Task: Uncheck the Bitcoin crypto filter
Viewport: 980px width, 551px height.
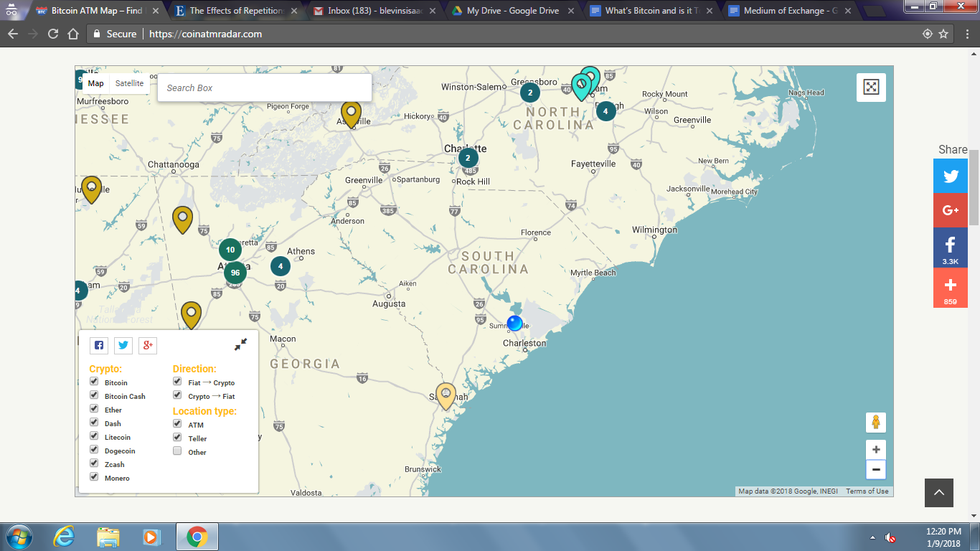Action: pyautogui.click(x=95, y=382)
